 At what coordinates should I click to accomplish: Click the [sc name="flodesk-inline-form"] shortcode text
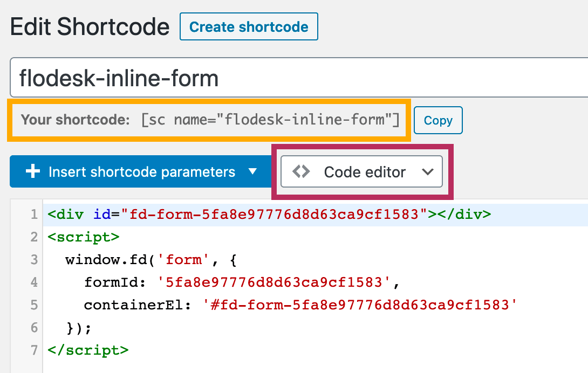(270, 120)
